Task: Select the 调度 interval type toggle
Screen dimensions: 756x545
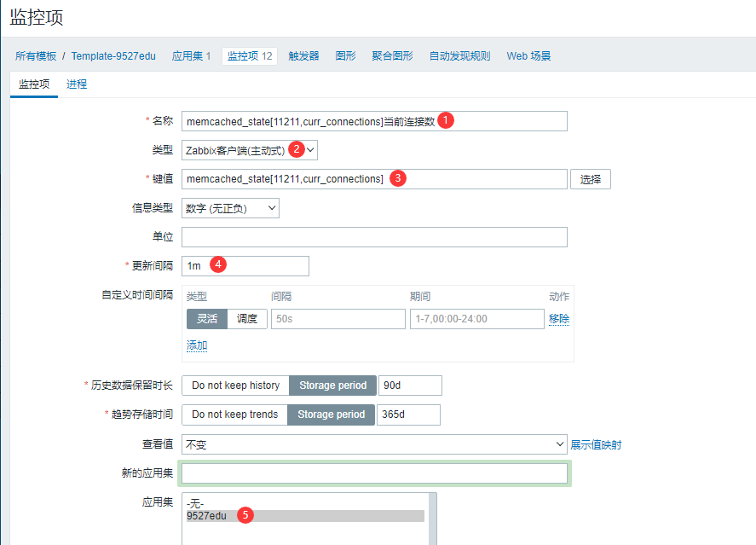Action: (x=247, y=319)
